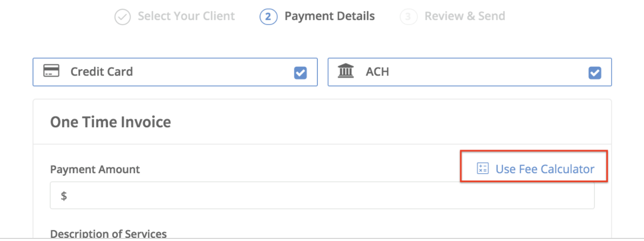The width and height of the screenshot is (644, 241).
Task: Open the Use Fee Calculator link
Action: tap(545, 169)
